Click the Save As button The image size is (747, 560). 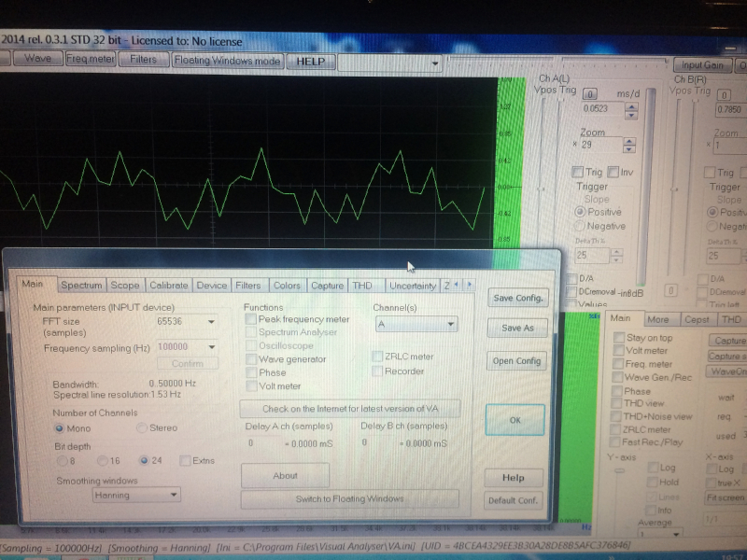517,328
